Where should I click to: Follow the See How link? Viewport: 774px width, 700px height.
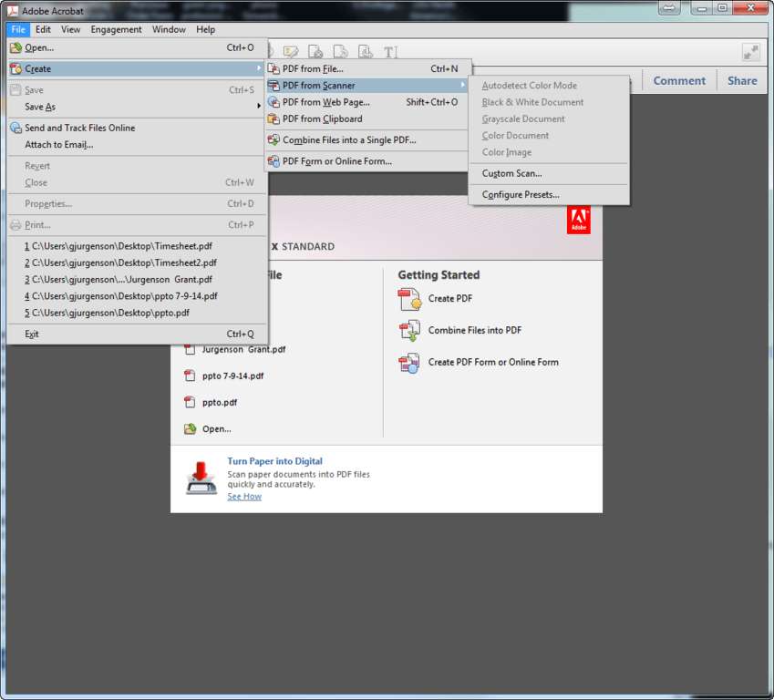pyautogui.click(x=244, y=497)
